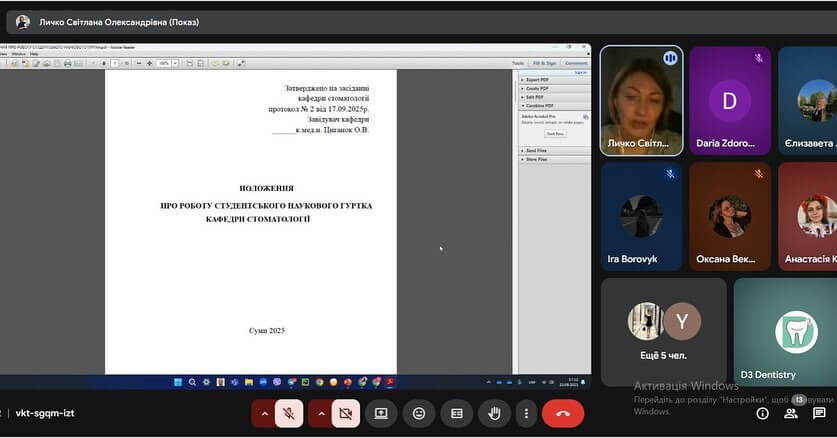Open the emoji reactions button

419,413
